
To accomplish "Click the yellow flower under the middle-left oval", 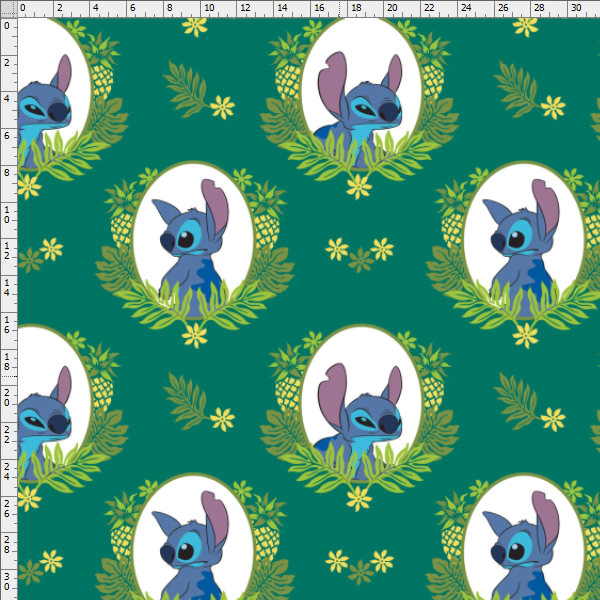I will click(x=195, y=334).
